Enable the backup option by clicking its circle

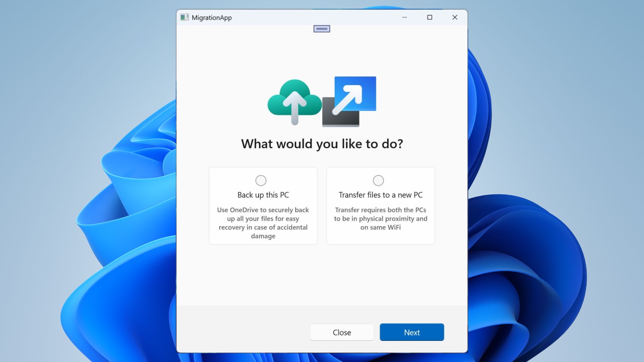click(x=261, y=180)
